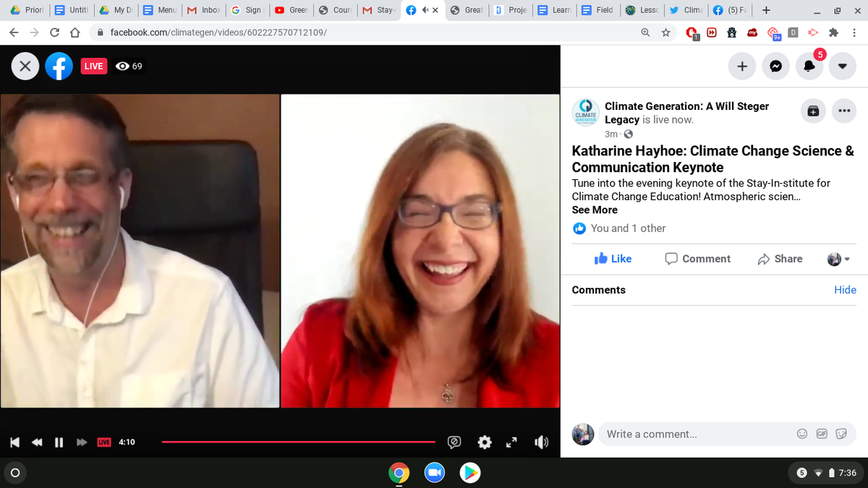Open the zoom magnifier in address bar

click(645, 33)
